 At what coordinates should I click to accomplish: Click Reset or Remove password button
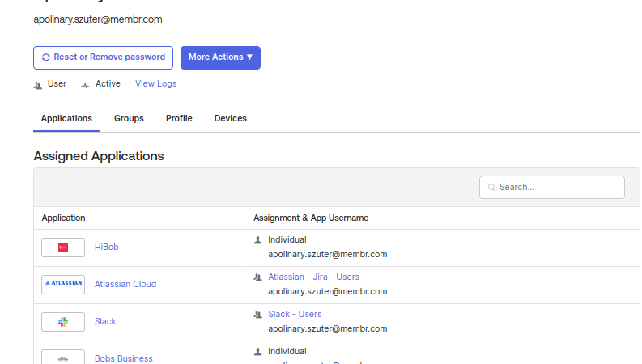tap(103, 57)
